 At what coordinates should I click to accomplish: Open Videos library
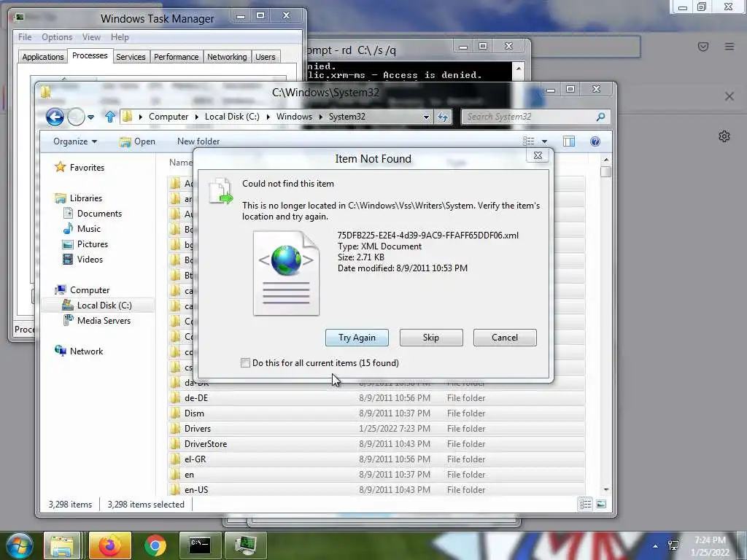pos(90,259)
